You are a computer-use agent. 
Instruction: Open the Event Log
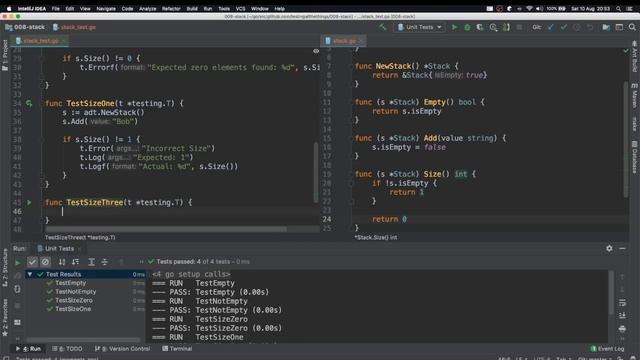click(x=607, y=349)
